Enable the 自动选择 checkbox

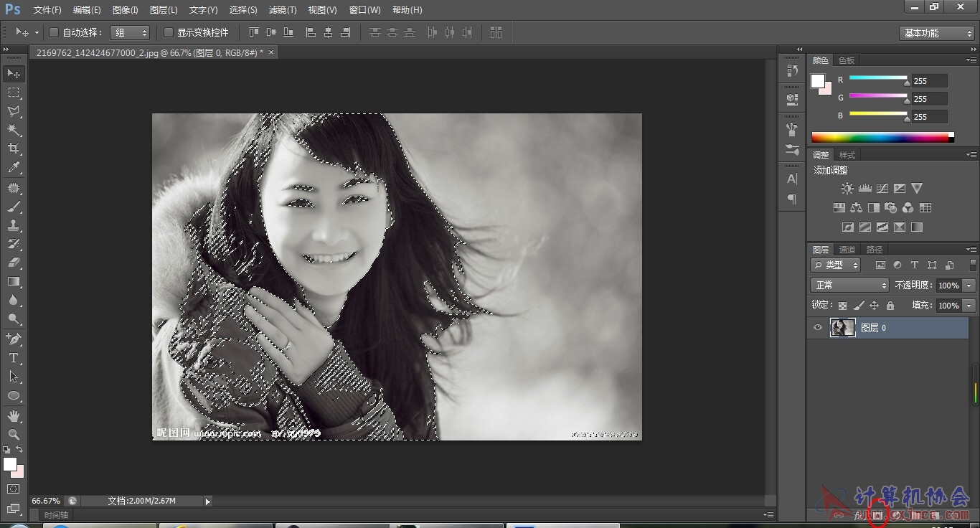tap(53, 32)
